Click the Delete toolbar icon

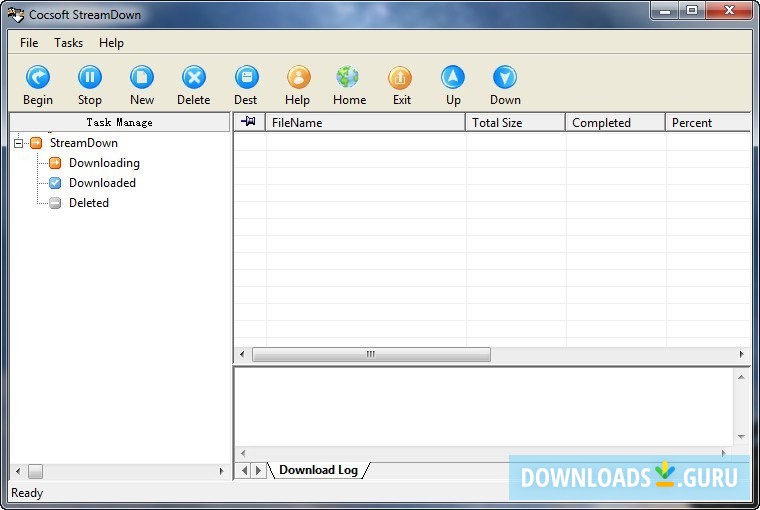pyautogui.click(x=194, y=77)
